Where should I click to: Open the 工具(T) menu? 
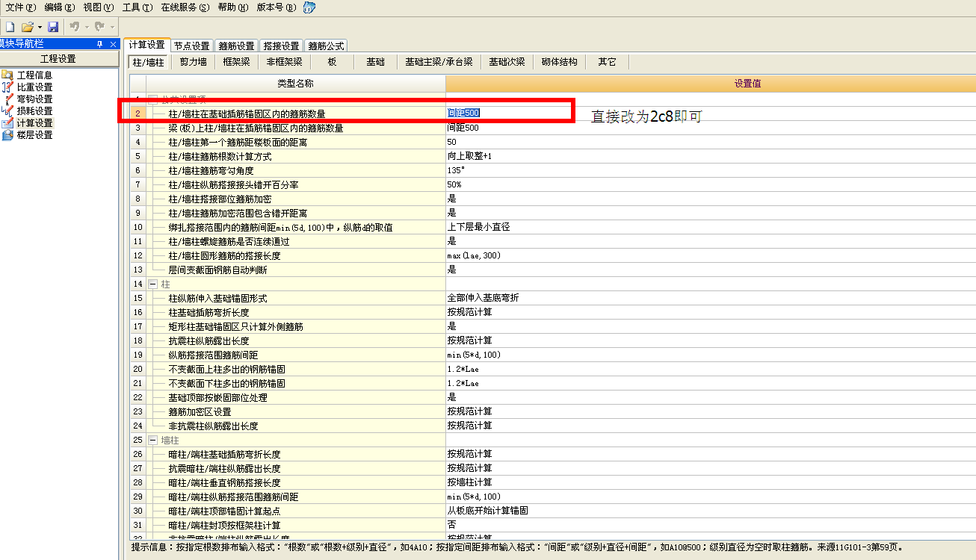(x=137, y=7)
